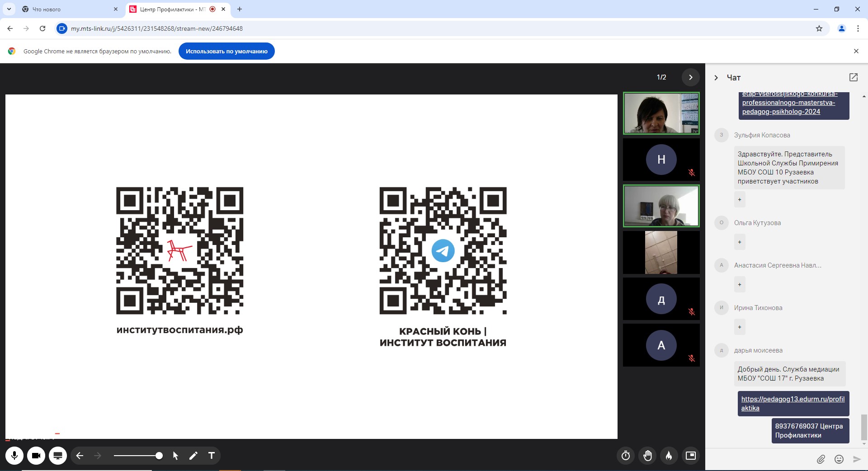Click the fire reaction icon

pos(669,456)
